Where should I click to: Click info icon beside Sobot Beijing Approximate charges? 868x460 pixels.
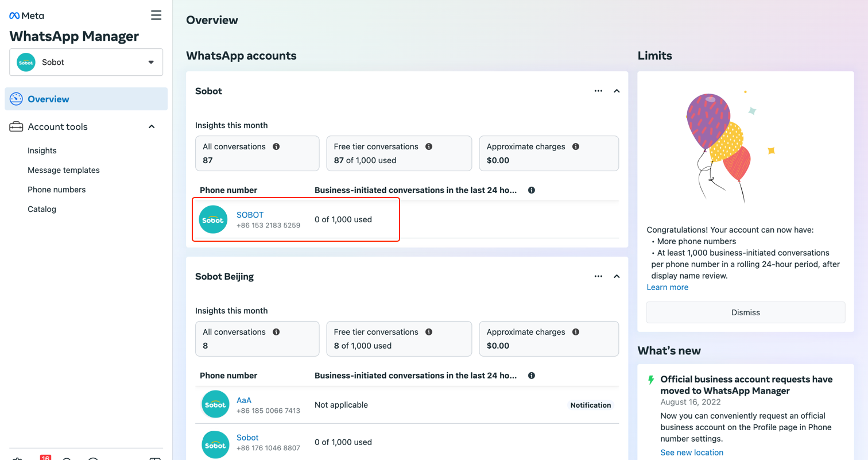576,332
